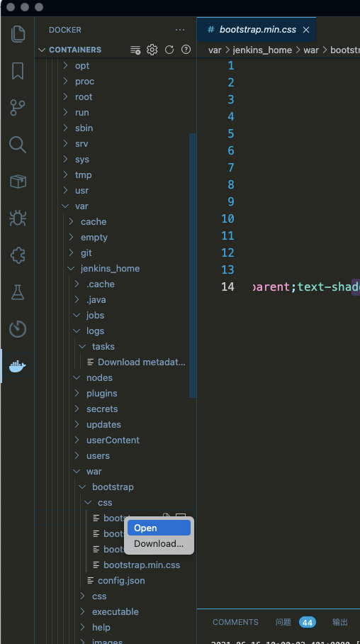
Task: Open Containers settings gear icon
Action: pyautogui.click(x=152, y=50)
